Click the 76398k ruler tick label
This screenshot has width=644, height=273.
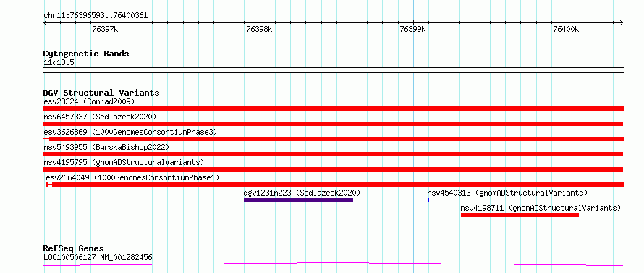tap(259, 29)
